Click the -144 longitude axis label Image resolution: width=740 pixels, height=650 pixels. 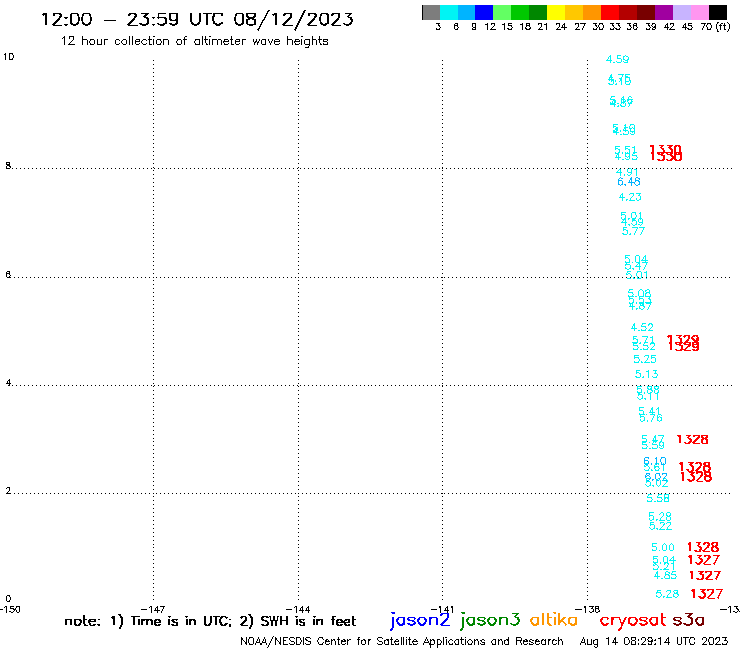[x=298, y=609]
